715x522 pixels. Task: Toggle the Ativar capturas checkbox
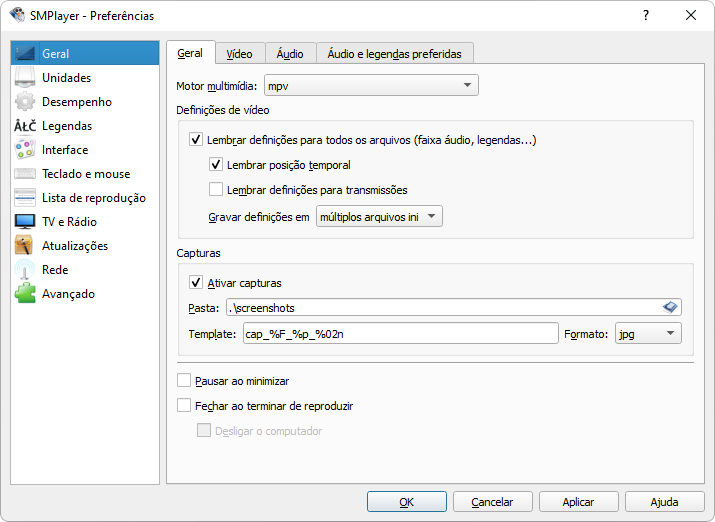click(x=196, y=283)
